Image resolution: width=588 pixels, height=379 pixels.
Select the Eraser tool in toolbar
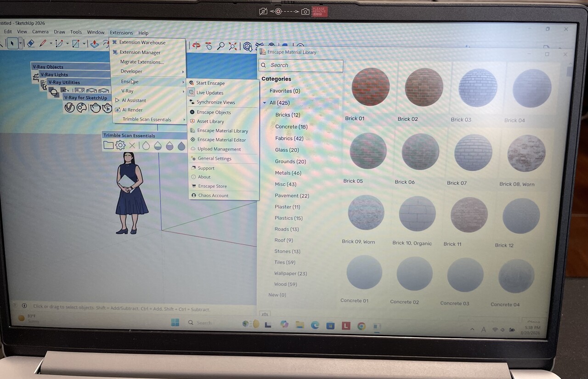point(30,44)
